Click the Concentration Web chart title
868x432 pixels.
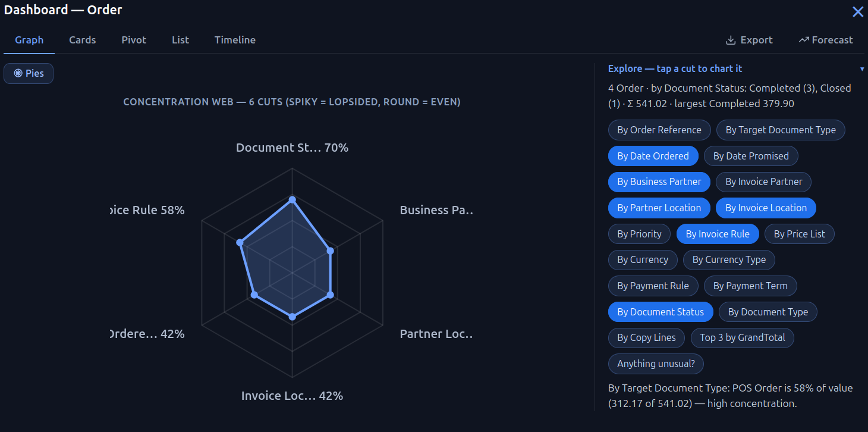click(292, 102)
